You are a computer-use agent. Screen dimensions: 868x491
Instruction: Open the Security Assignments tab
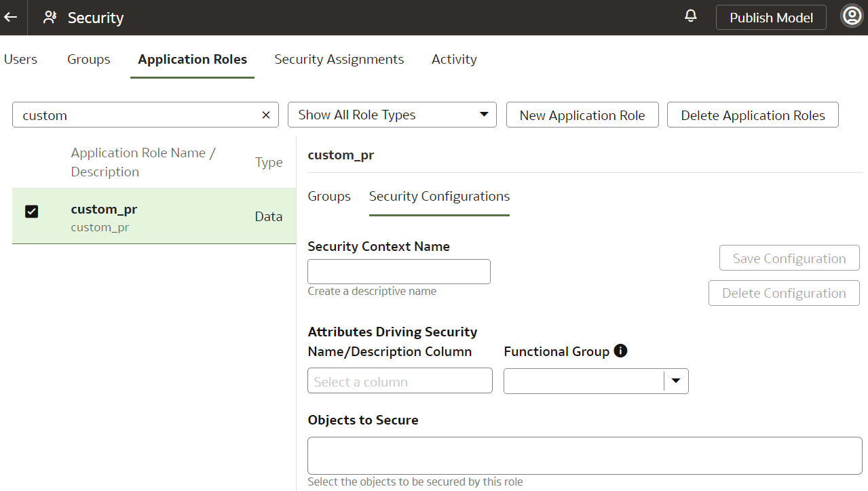339,60
